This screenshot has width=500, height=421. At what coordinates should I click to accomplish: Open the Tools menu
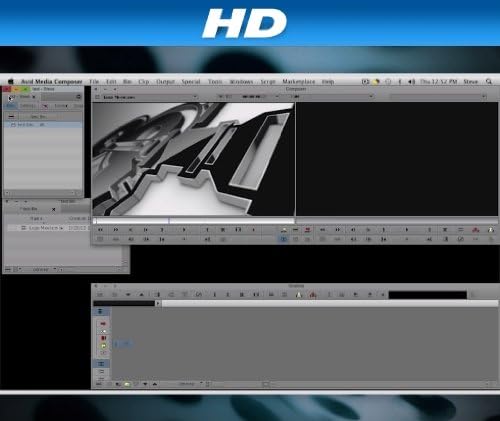pyautogui.click(x=215, y=81)
